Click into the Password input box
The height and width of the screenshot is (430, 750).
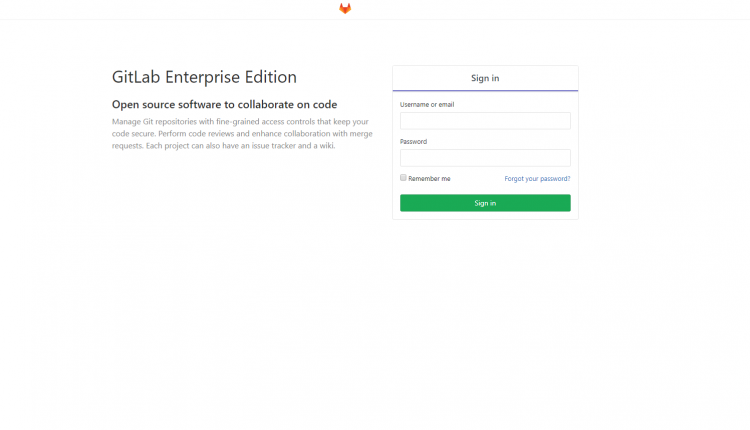485,158
